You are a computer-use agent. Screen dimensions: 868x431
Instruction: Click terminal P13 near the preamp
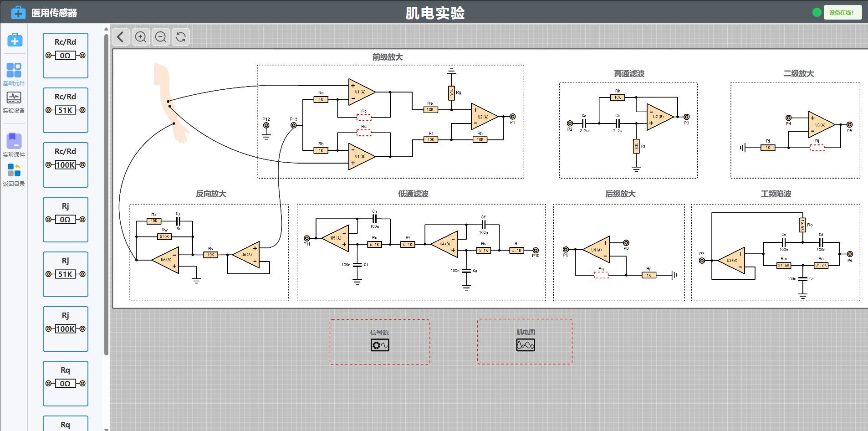pos(294,125)
